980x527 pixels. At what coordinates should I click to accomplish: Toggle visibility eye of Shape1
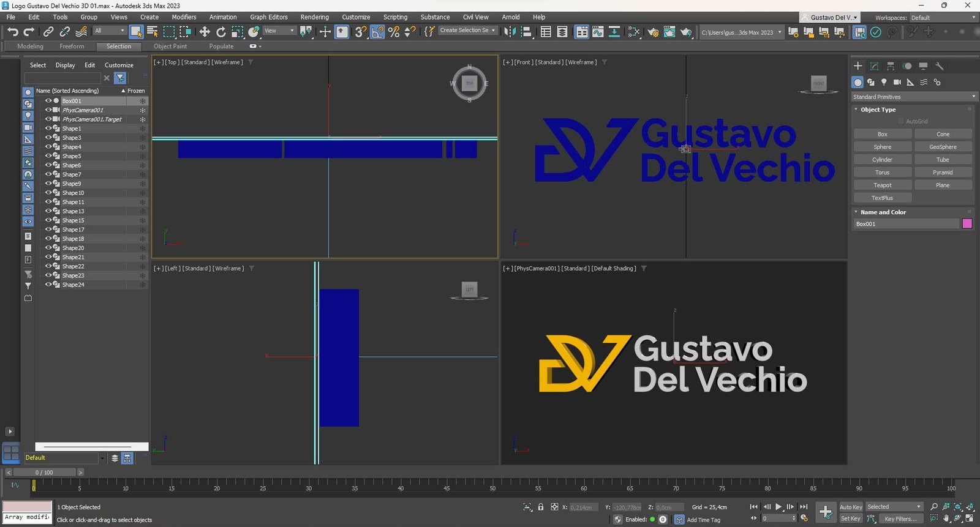48,129
